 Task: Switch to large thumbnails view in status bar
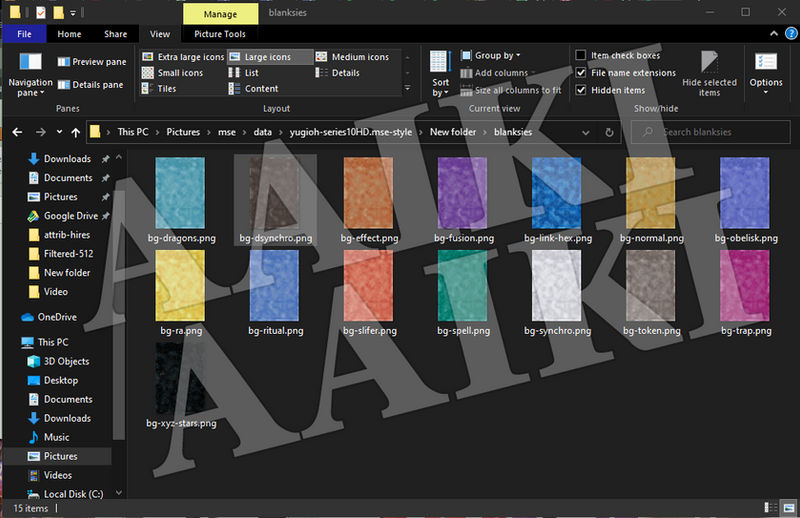(789, 507)
